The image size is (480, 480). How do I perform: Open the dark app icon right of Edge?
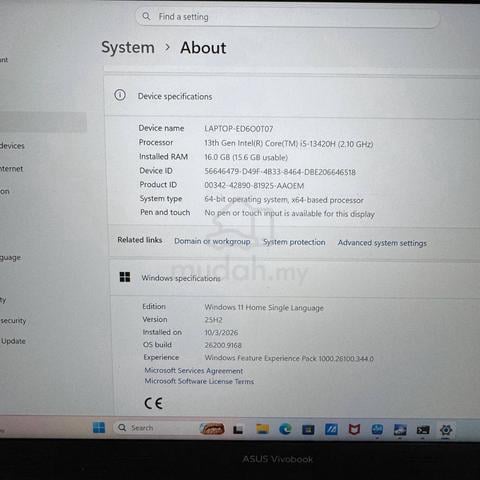(308, 430)
